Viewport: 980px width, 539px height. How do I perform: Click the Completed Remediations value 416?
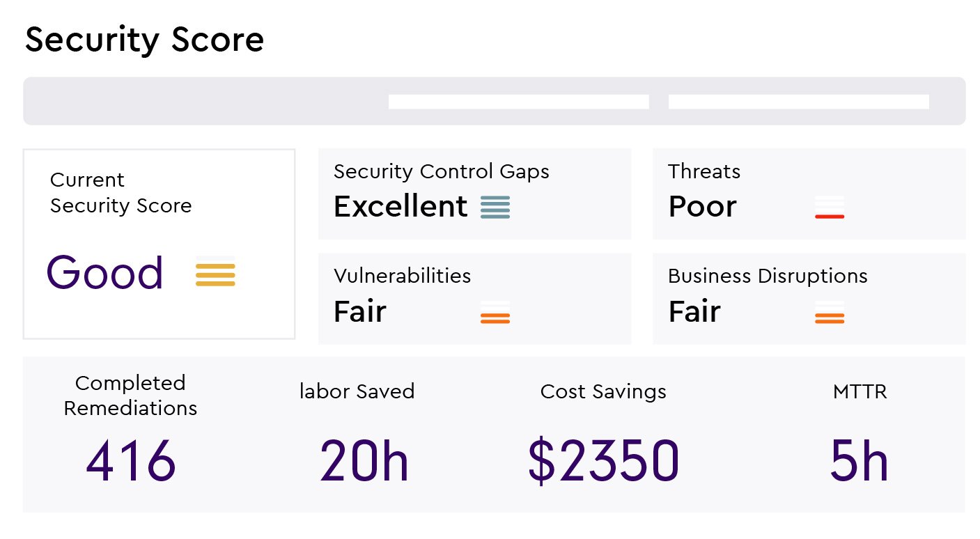[131, 462]
